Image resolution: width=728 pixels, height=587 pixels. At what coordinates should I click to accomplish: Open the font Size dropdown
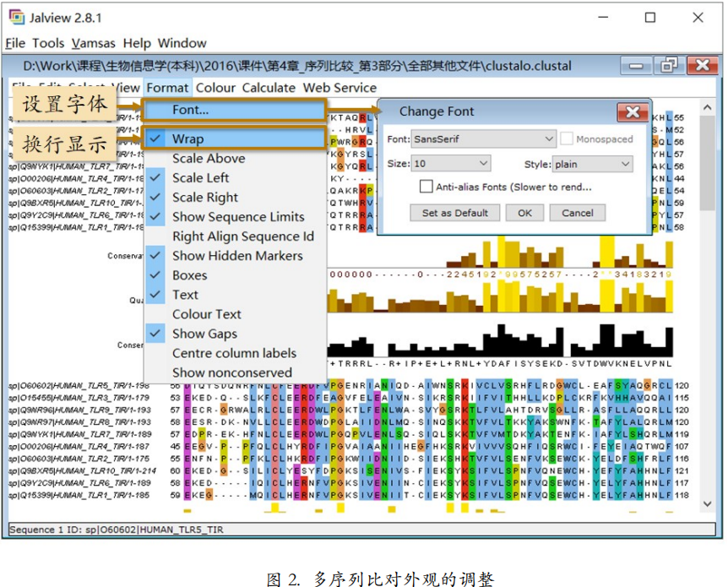tap(450, 164)
